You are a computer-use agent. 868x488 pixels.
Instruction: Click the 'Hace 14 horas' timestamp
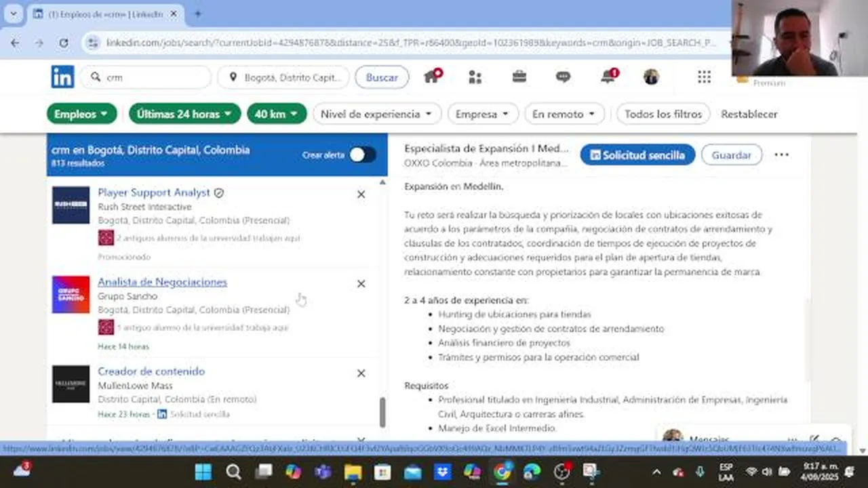[123, 346]
